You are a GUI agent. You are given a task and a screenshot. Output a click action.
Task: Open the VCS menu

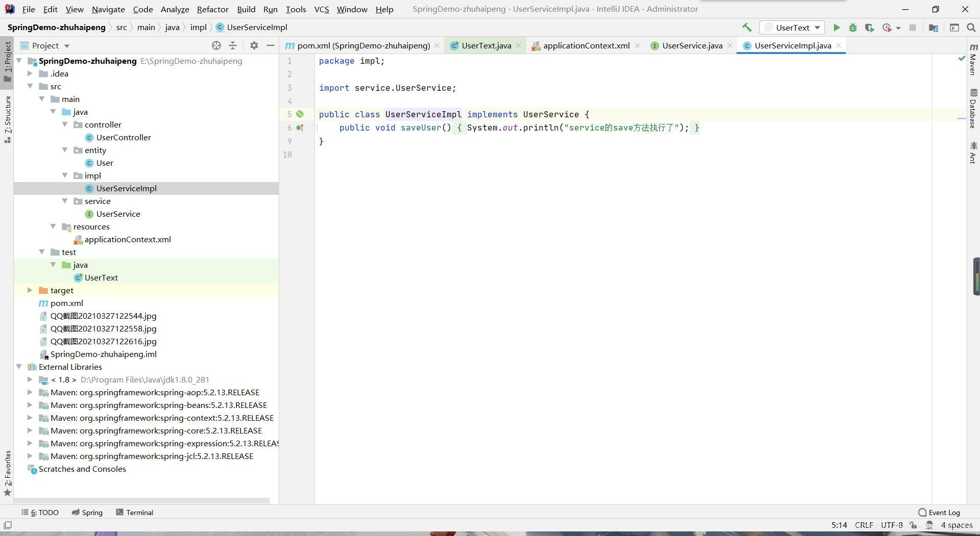(x=322, y=9)
